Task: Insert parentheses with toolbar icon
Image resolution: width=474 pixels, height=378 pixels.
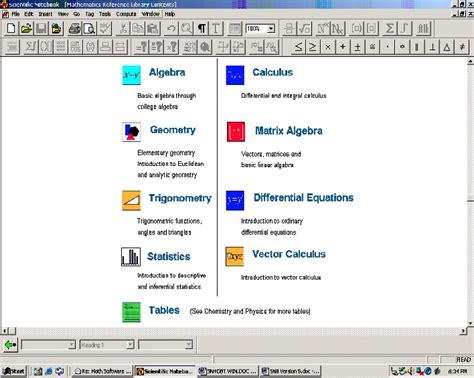Action: pos(356,29)
